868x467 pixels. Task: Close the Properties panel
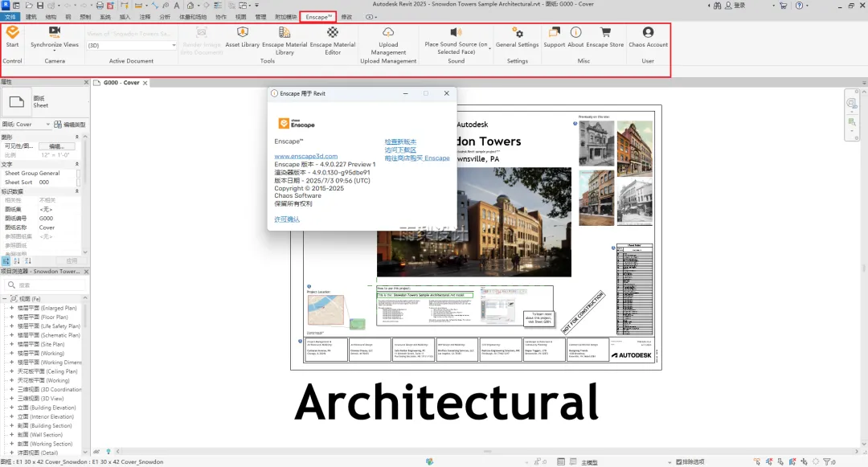[86, 82]
